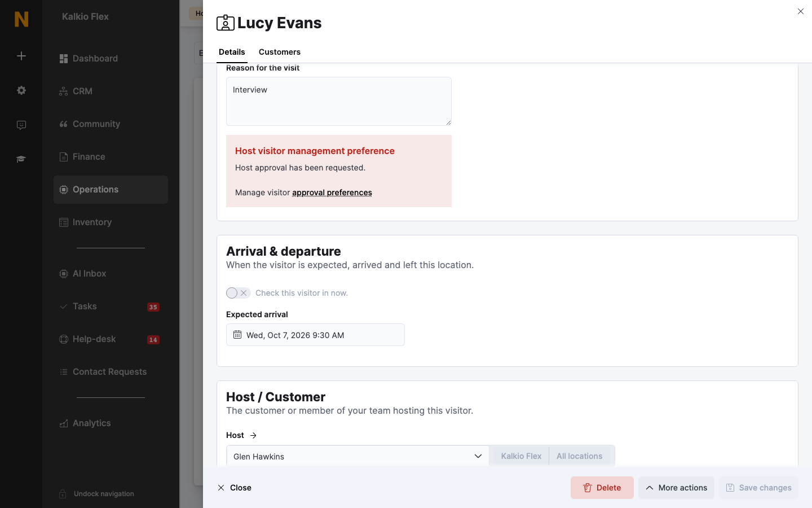
Task: Open Help-desk in sidebar
Action: pos(111,339)
